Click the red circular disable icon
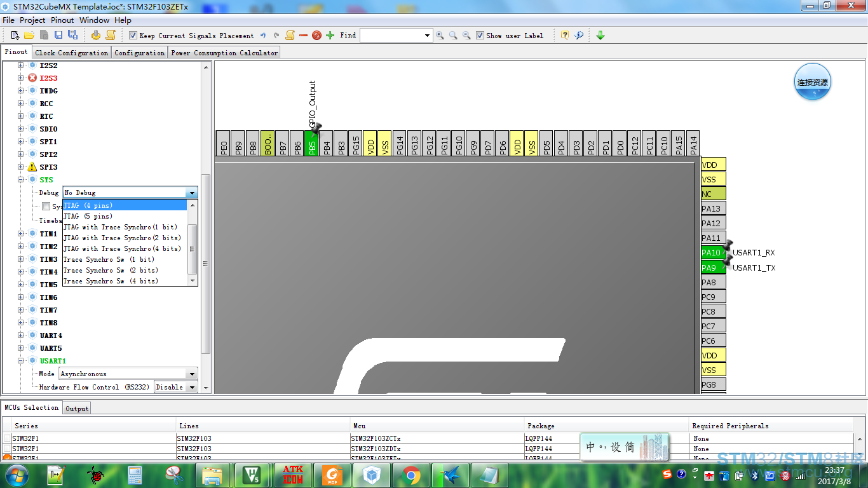This screenshot has width=868, height=488. point(316,36)
